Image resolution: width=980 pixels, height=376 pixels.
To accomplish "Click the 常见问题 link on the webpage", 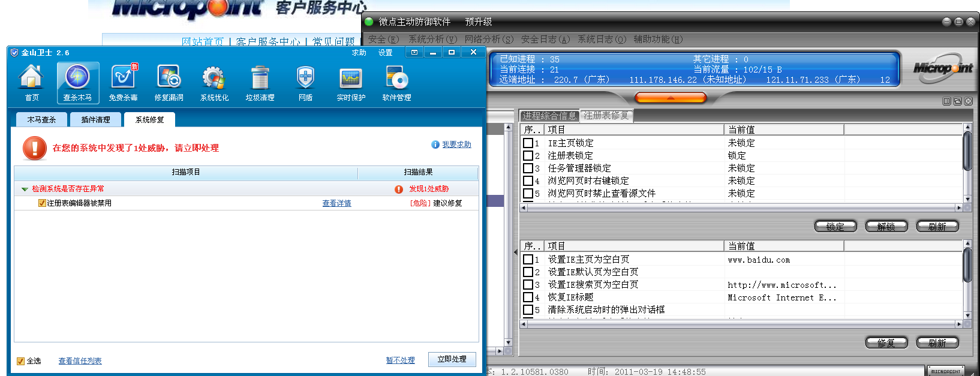I will (x=333, y=42).
